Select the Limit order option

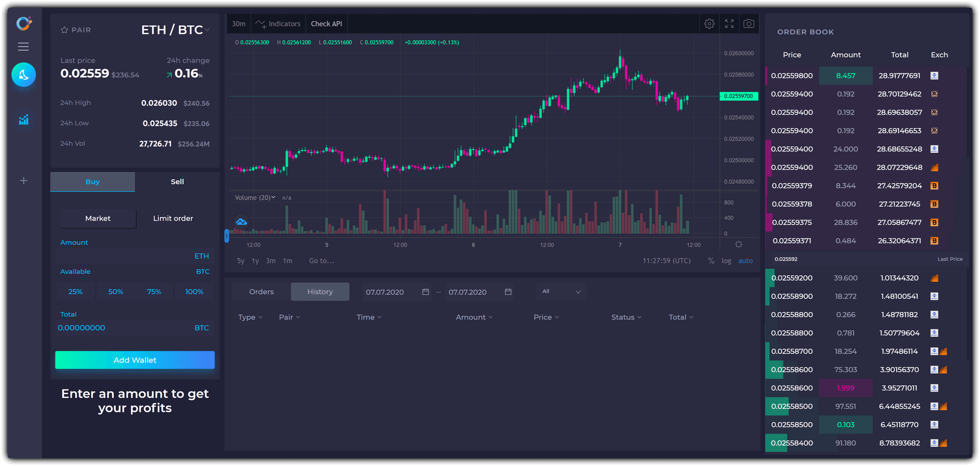click(x=173, y=219)
